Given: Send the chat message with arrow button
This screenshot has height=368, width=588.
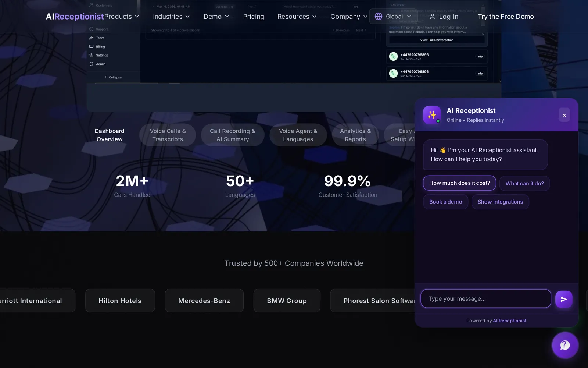Looking at the screenshot, I should pyautogui.click(x=564, y=299).
